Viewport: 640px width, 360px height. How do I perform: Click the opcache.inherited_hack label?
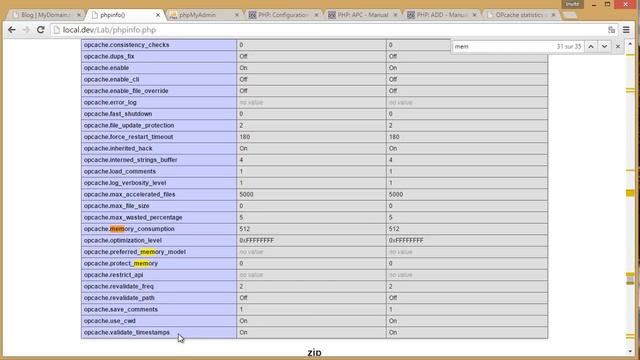pos(118,149)
